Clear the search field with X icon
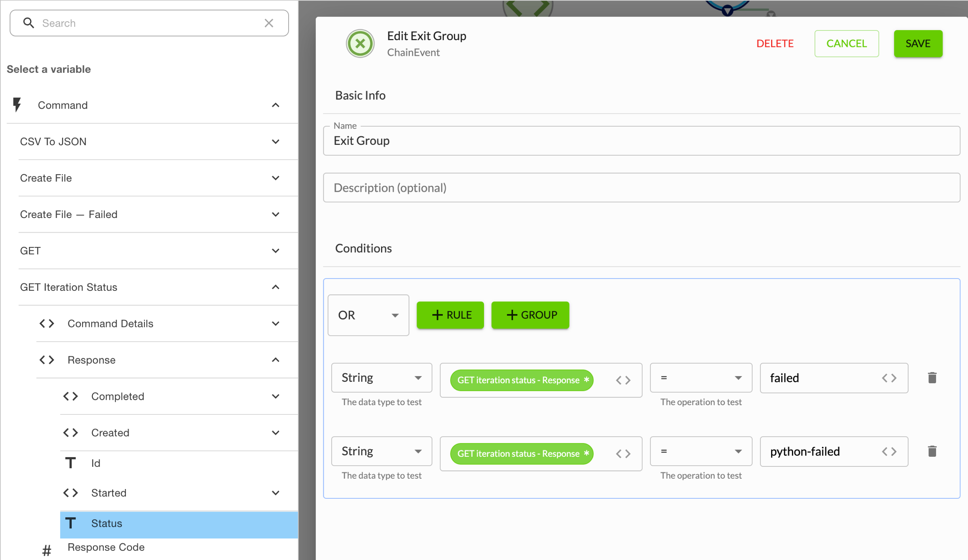The height and width of the screenshot is (560, 968). click(x=269, y=23)
